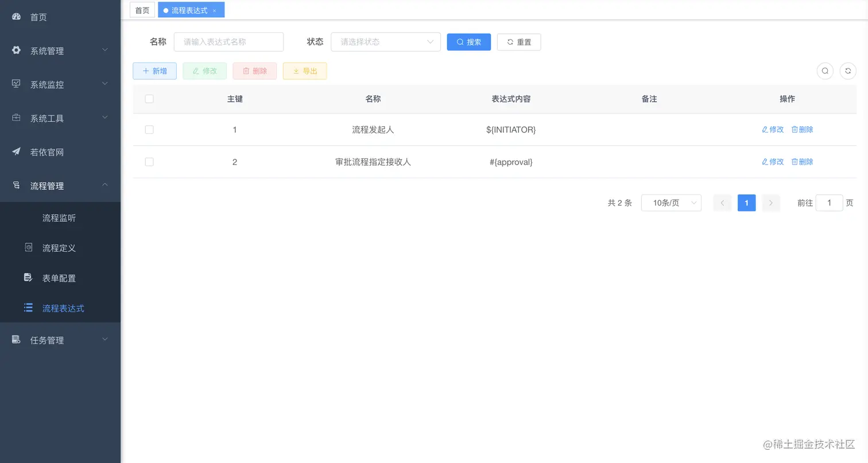Open the 状态 select dropdown
This screenshot has height=463, width=868.
(386, 42)
